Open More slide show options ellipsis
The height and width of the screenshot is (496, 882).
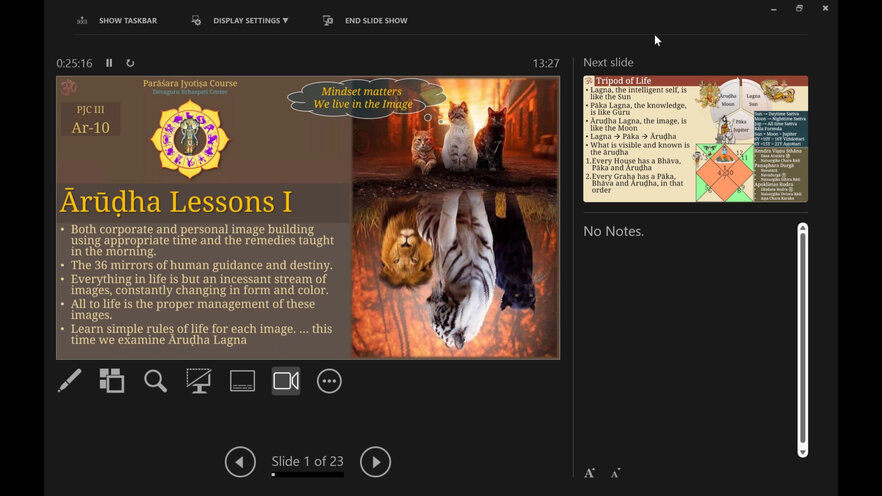click(x=329, y=381)
